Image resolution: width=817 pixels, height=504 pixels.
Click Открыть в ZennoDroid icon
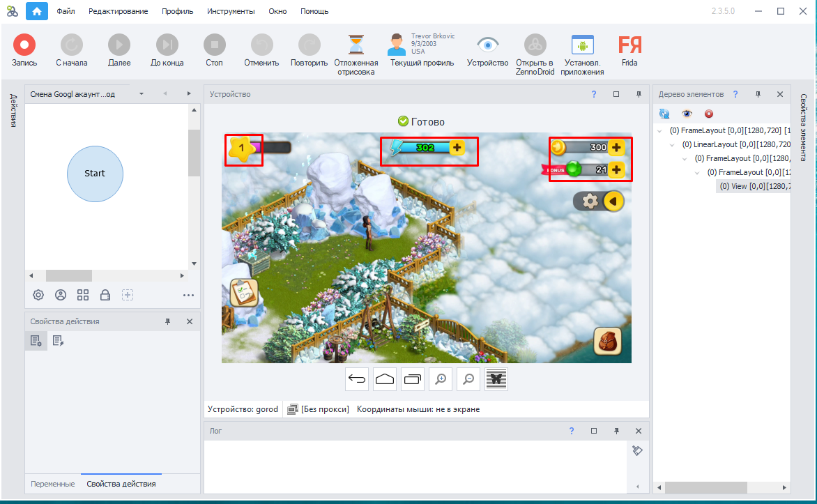click(x=535, y=45)
